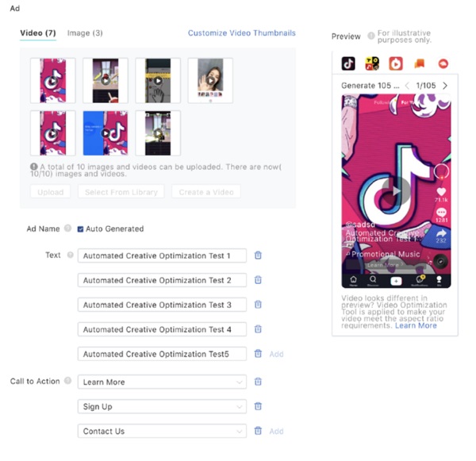Toggle the Auto Generated ad name checkbox
Viewport: 476px width, 461px height.
80,229
